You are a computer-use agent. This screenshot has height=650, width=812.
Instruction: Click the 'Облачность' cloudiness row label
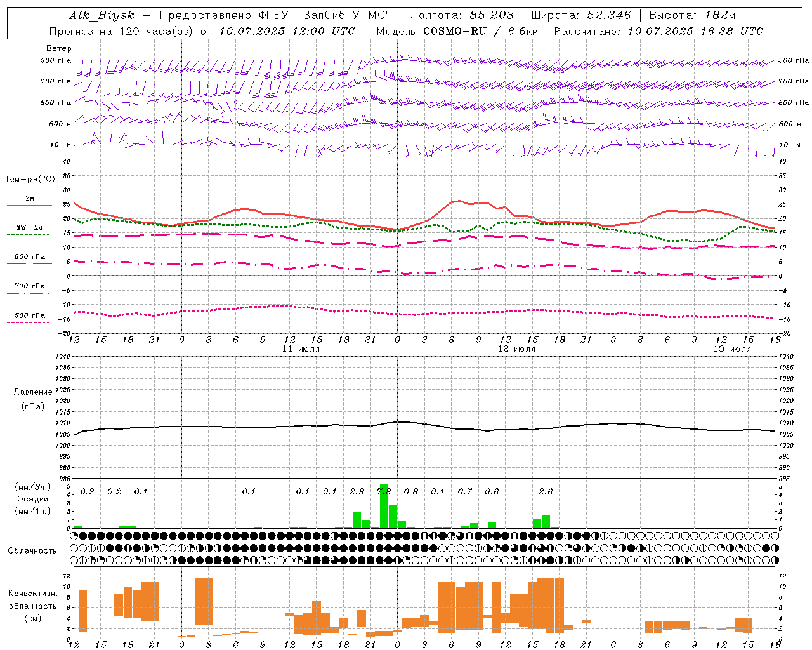pyautogui.click(x=32, y=551)
